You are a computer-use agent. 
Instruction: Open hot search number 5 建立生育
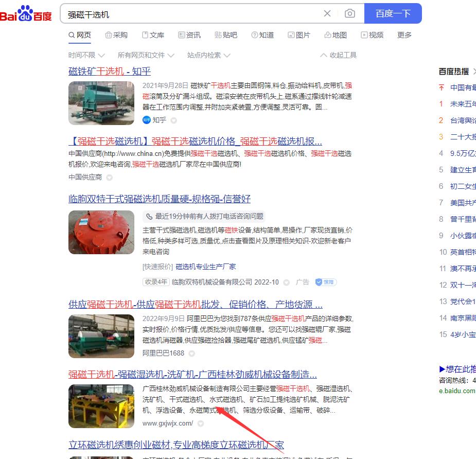463,170
